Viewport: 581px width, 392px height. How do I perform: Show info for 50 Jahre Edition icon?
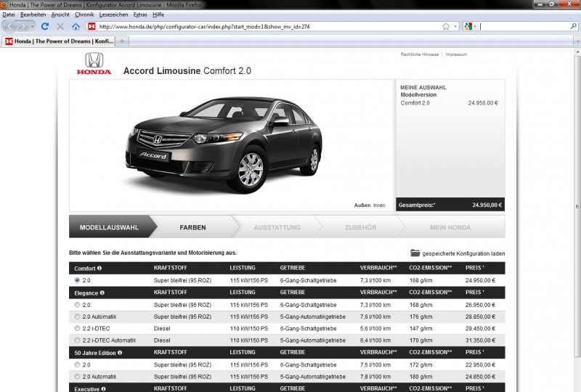[120, 353]
